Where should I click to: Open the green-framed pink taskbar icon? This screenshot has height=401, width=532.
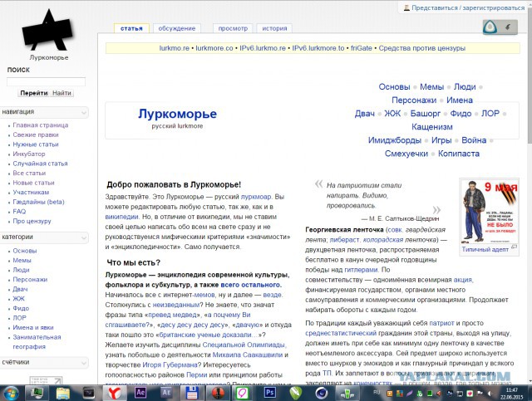tap(243, 394)
